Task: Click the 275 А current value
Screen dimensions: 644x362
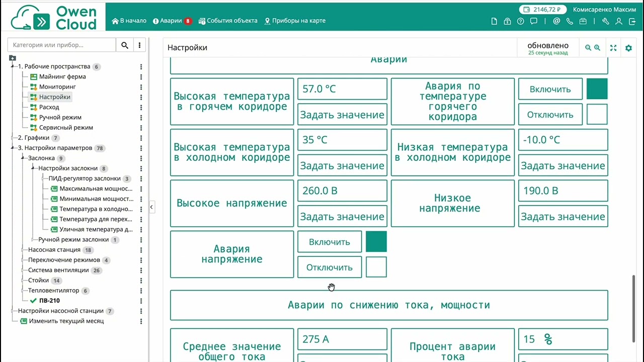Action: 342,339
